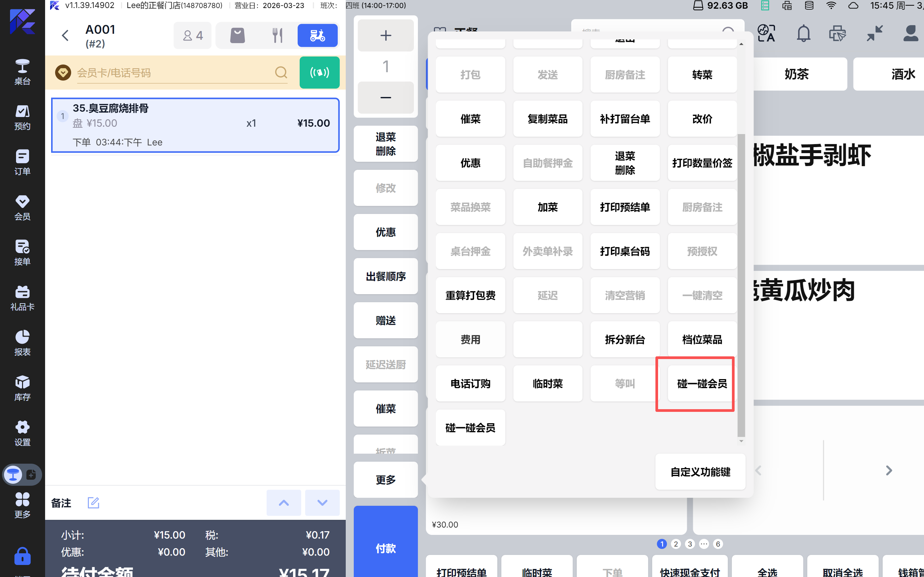Increase quantity with the plus button
This screenshot has height=577, width=924.
coord(386,35)
